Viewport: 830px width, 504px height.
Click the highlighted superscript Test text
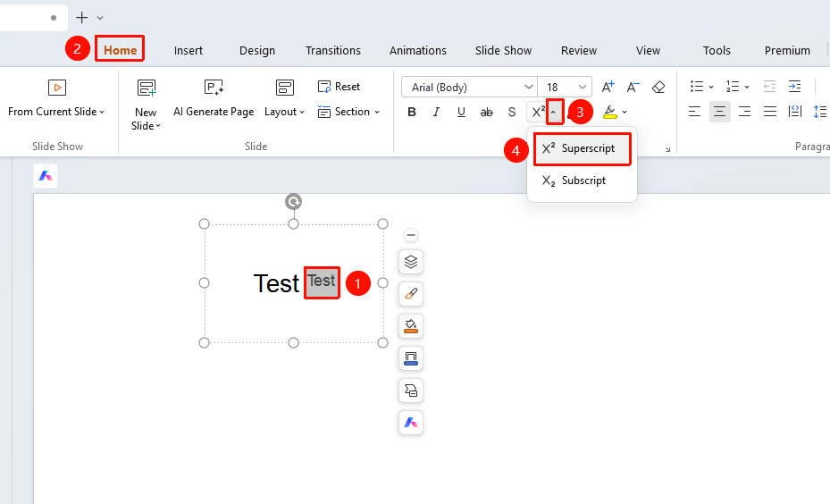[x=322, y=281]
